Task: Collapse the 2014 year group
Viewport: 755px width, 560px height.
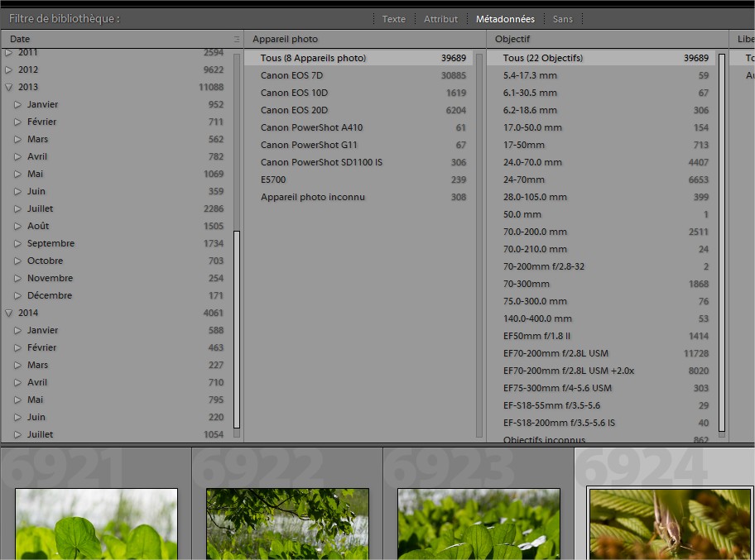Action: (x=9, y=313)
